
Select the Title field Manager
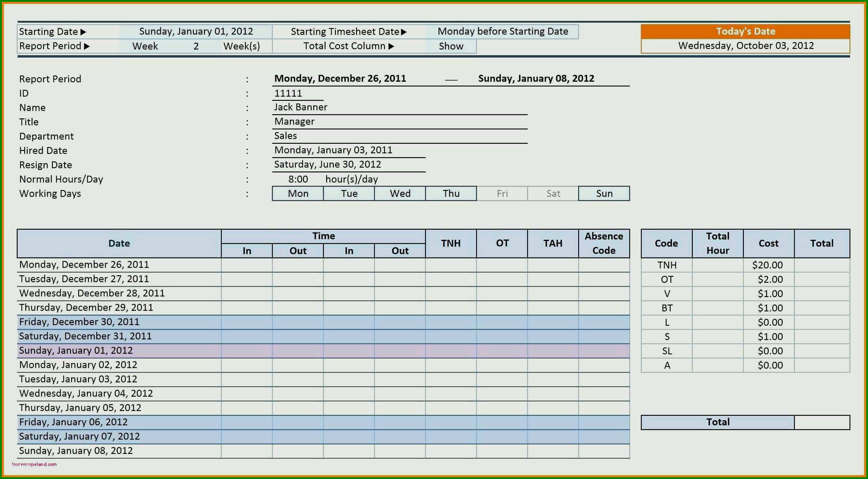pyautogui.click(x=400, y=121)
